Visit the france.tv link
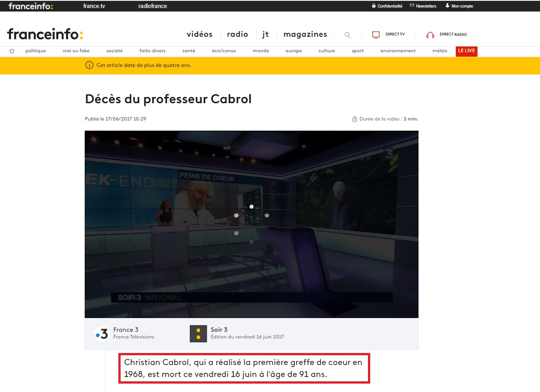This screenshot has height=392, width=540. (x=94, y=6)
